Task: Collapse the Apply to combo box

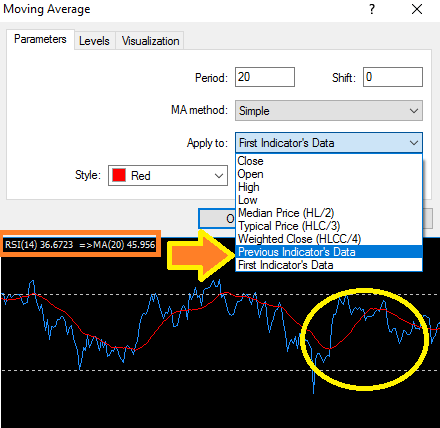Action: tap(329, 143)
